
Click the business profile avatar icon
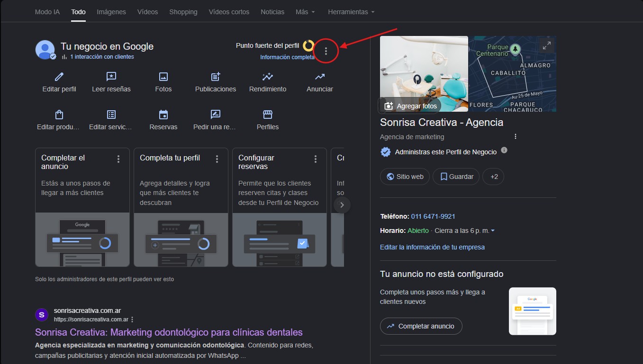[x=45, y=50]
